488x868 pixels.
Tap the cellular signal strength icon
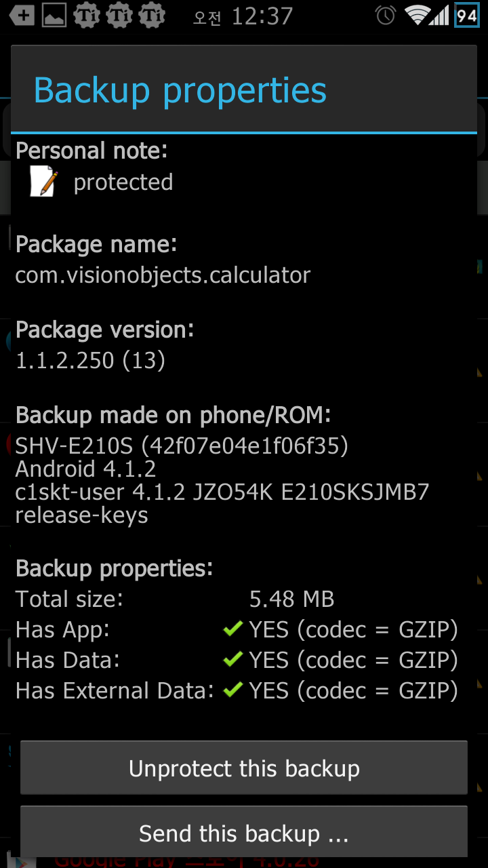coord(441,16)
